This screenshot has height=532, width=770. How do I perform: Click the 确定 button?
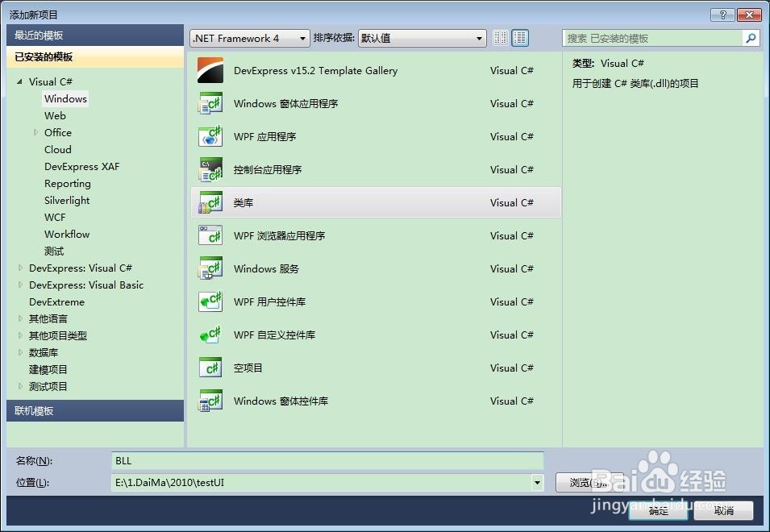658,510
